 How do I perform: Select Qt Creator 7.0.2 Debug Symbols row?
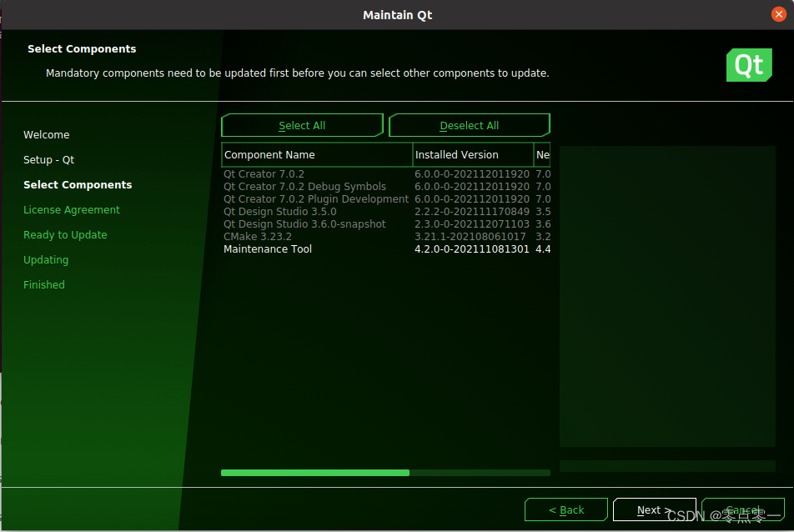coord(386,186)
